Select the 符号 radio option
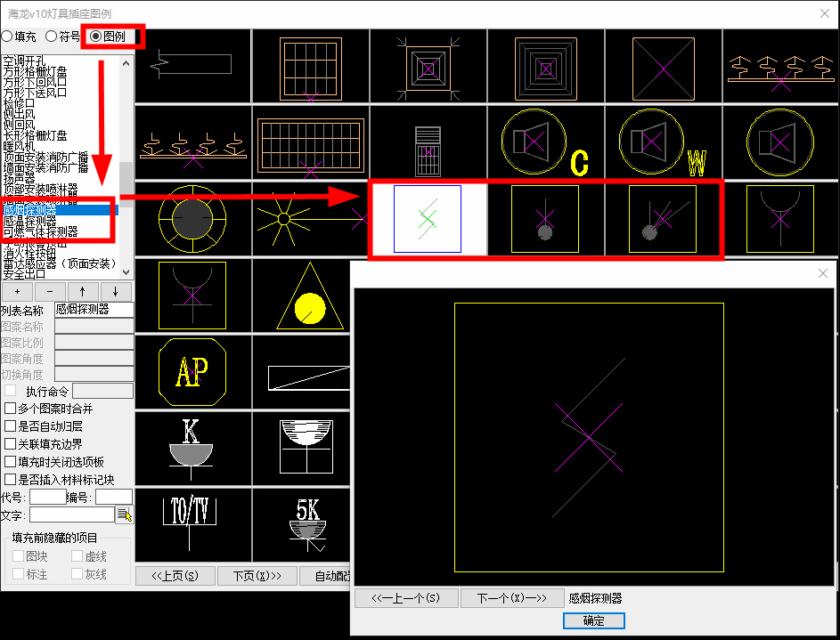840x640 pixels. click(x=52, y=36)
